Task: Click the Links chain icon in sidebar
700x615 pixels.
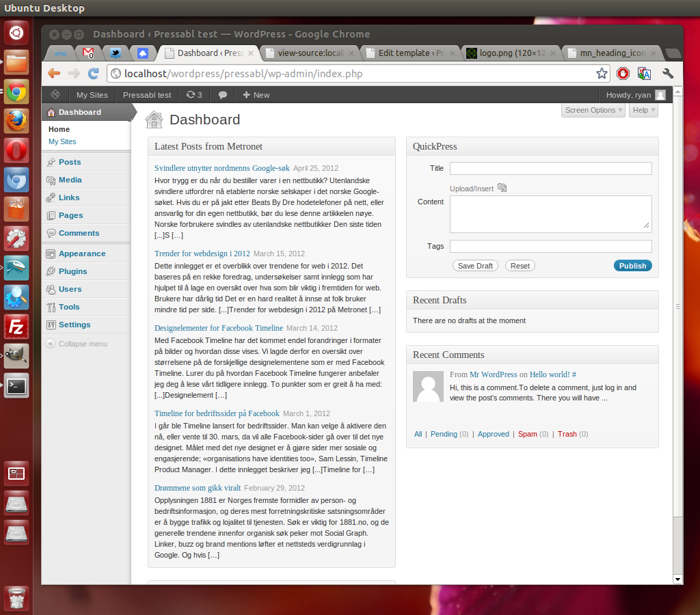Action: 51,197
